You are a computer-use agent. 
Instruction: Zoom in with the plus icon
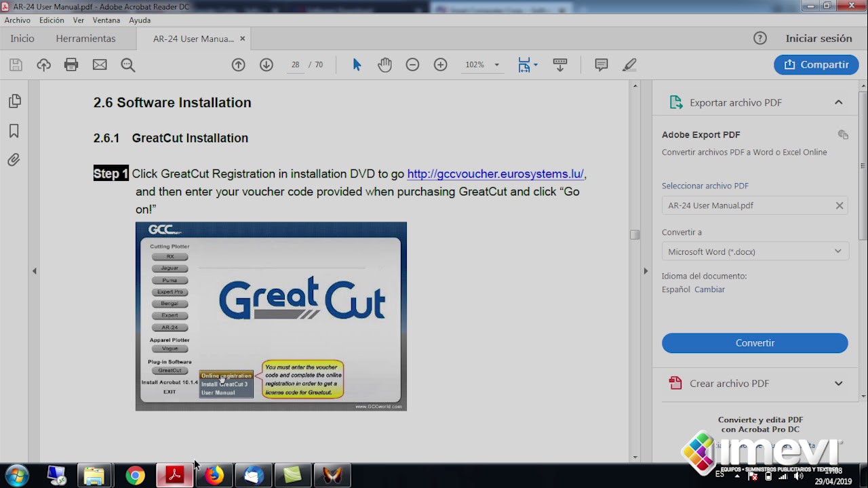pos(441,65)
